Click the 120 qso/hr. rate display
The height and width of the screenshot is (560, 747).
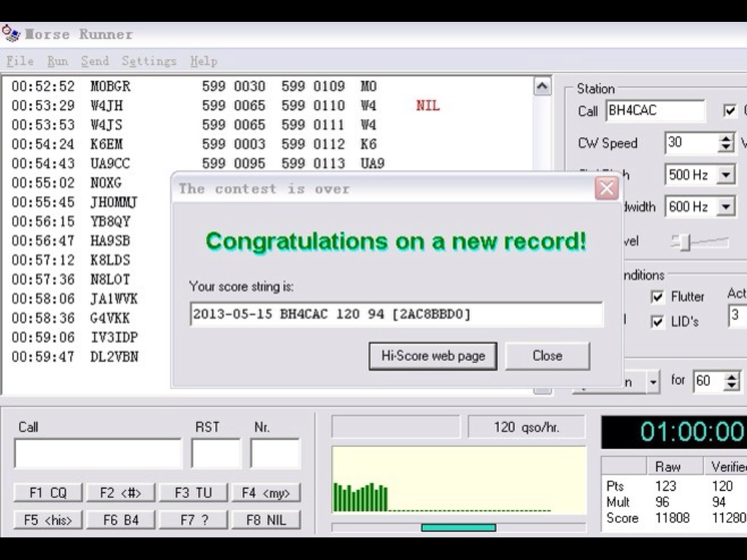527,427
